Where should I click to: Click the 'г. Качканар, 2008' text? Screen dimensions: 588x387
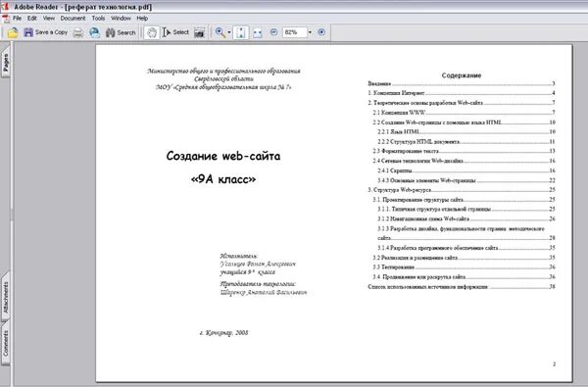click(223, 333)
